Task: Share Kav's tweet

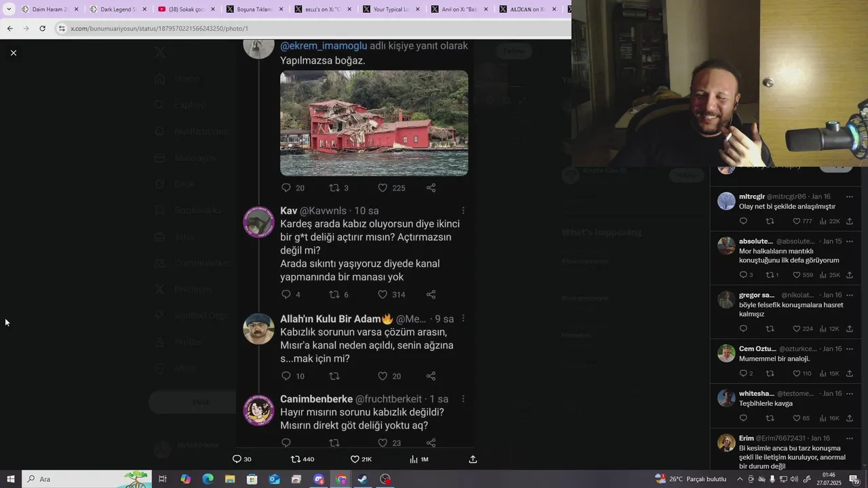Action: click(x=431, y=294)
